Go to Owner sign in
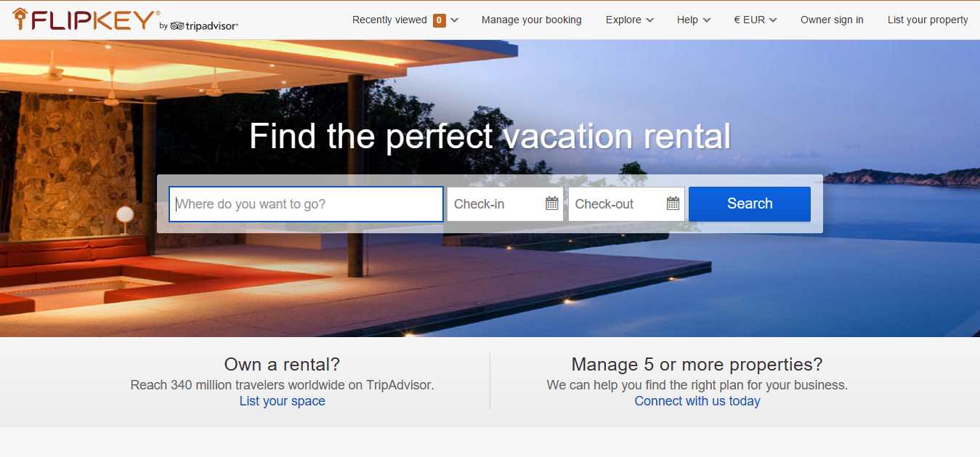 832,20
